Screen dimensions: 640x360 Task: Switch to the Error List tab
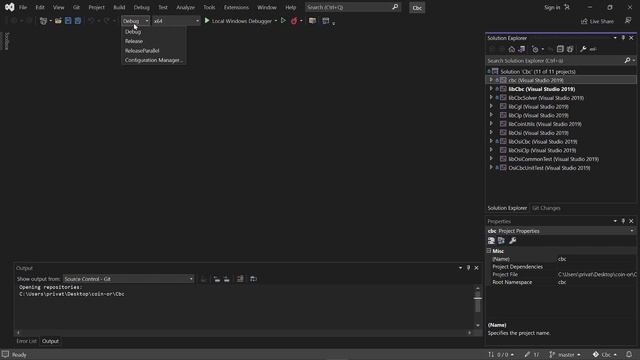pyautogui.click(x=27, y=341)
